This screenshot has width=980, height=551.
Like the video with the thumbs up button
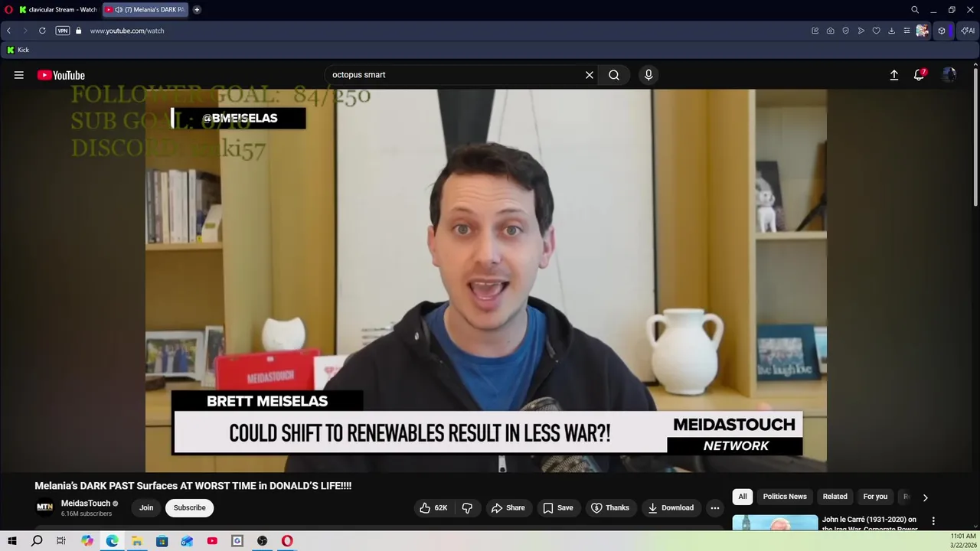click(x=433, y=507)
